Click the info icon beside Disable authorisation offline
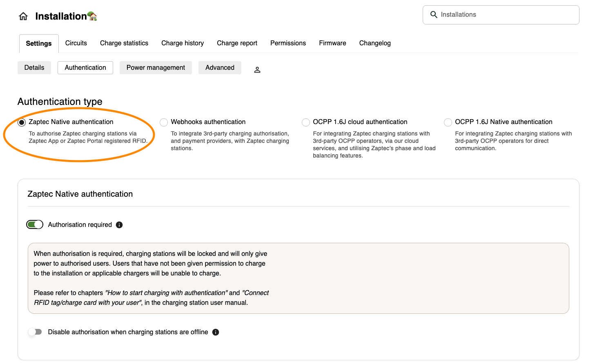604x364 pixels. tap(216, 332)
